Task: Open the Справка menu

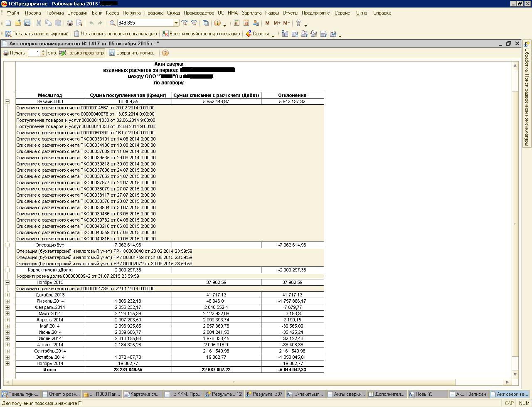Action: tap(382, 13)
